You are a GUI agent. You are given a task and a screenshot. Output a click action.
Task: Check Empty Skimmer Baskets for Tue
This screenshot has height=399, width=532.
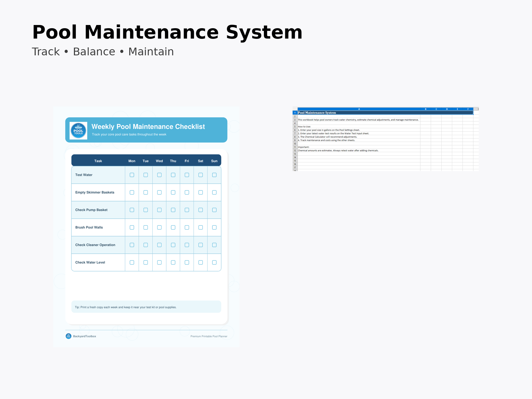(146, 192)
